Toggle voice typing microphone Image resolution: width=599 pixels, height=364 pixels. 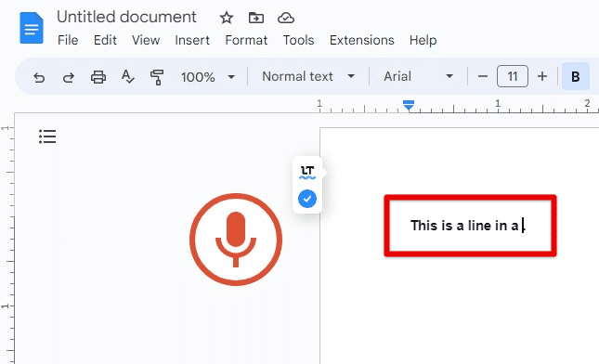click(236, 240)
